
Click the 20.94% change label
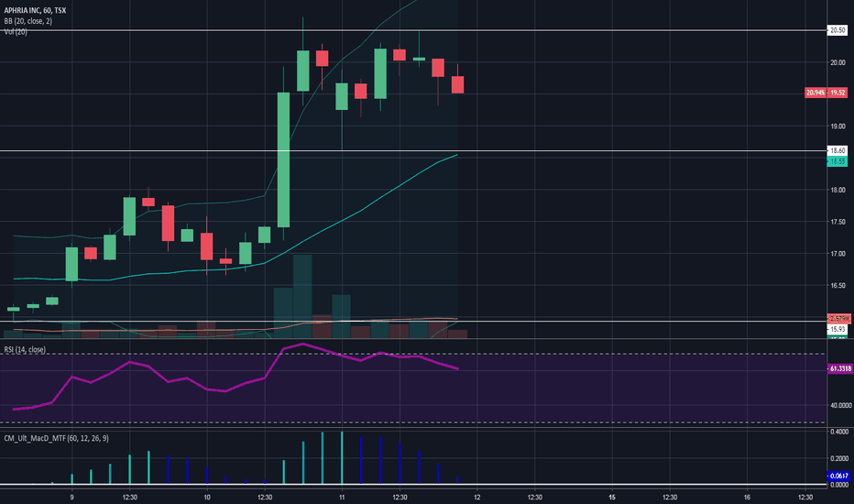(x=816, y=93)
